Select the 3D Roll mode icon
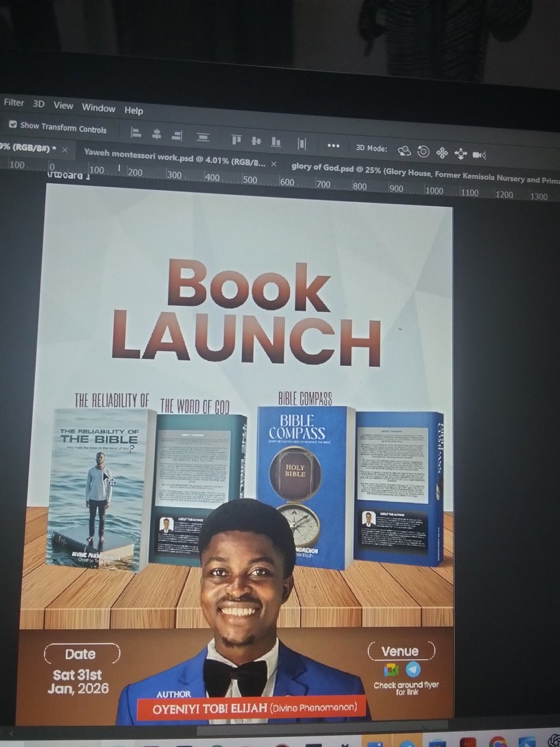Screen dimensions: 560x747 (x=423, y=151)
